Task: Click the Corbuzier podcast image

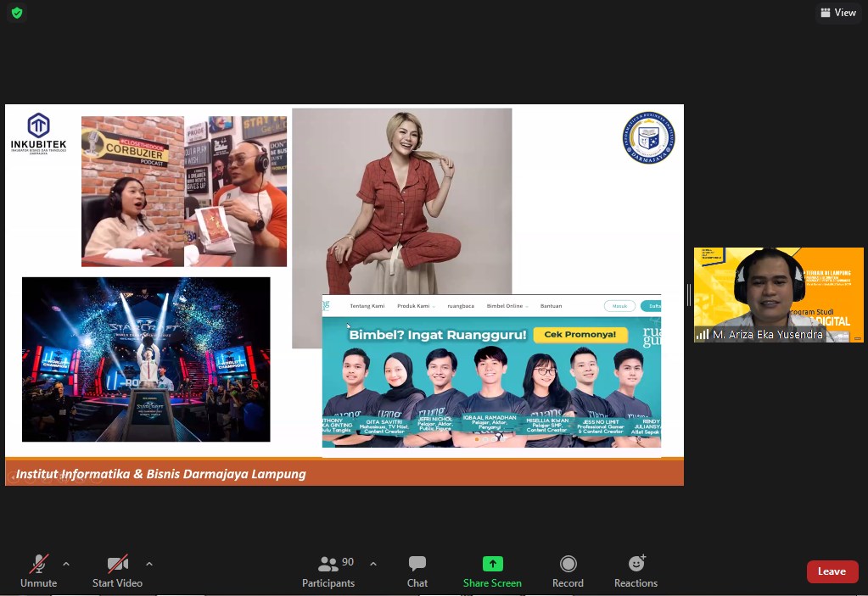Action: (184, 192)
